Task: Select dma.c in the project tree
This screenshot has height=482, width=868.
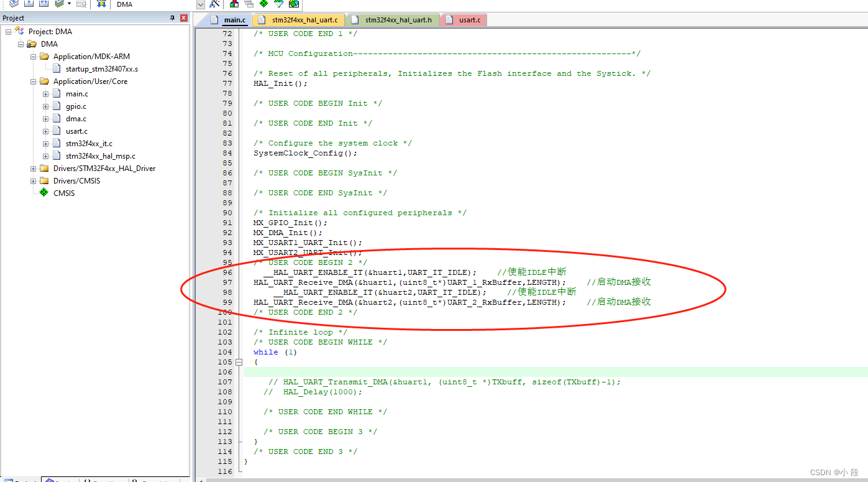Action: coord(76,119)
